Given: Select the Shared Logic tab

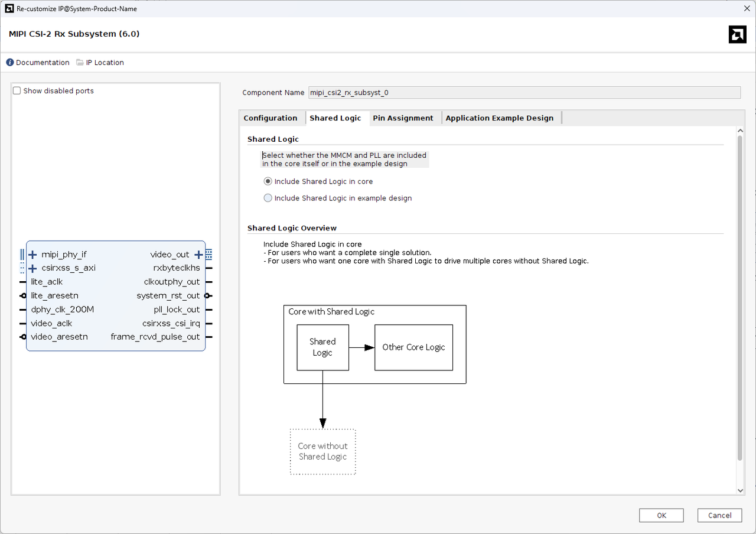Looking at the screenshot, I should point(335,118).
